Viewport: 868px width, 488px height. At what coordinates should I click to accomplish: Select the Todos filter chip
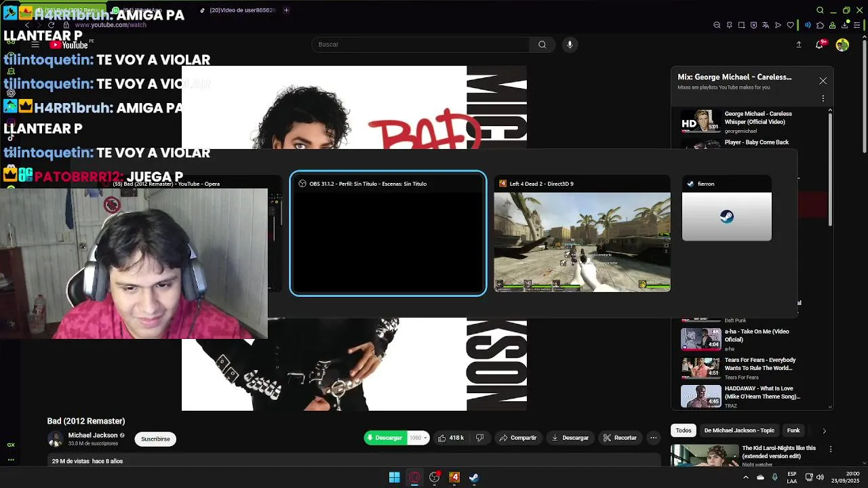684,430
